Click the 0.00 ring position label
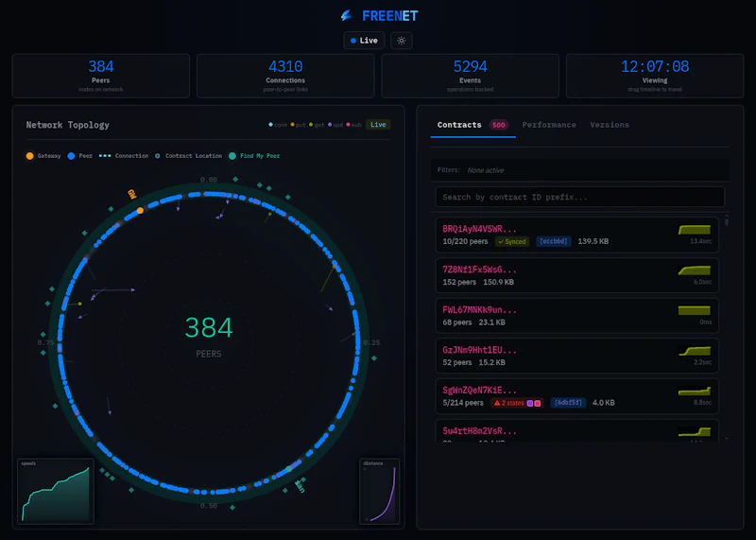Screen dimensions: 756x540 click(209, 180)
